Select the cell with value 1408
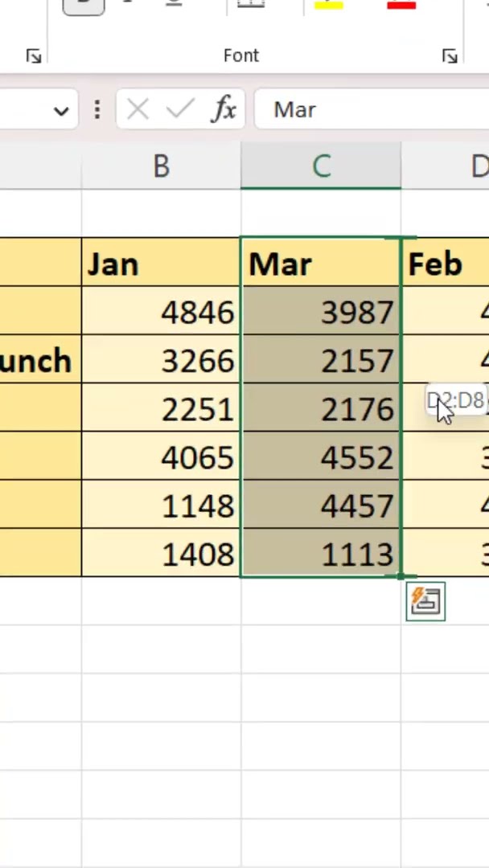This screenshot has height=868, width=489. (x=161, y=554)
